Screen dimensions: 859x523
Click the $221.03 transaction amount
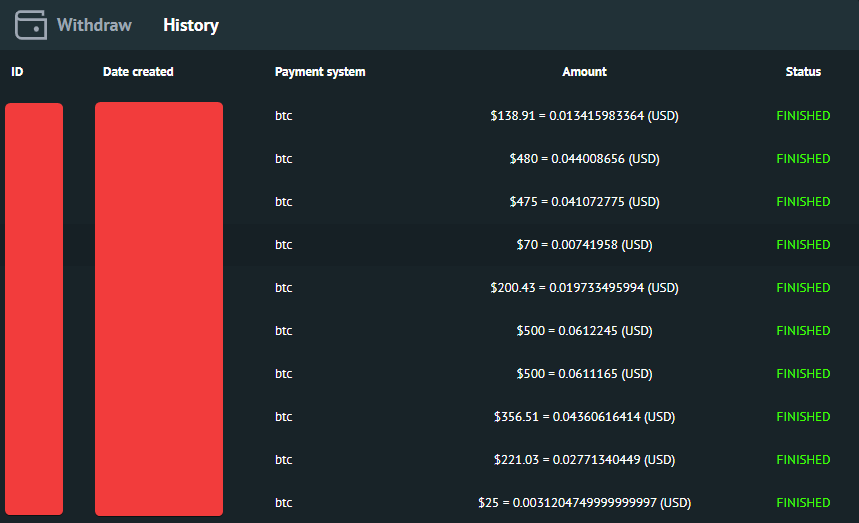click(585, 459)
